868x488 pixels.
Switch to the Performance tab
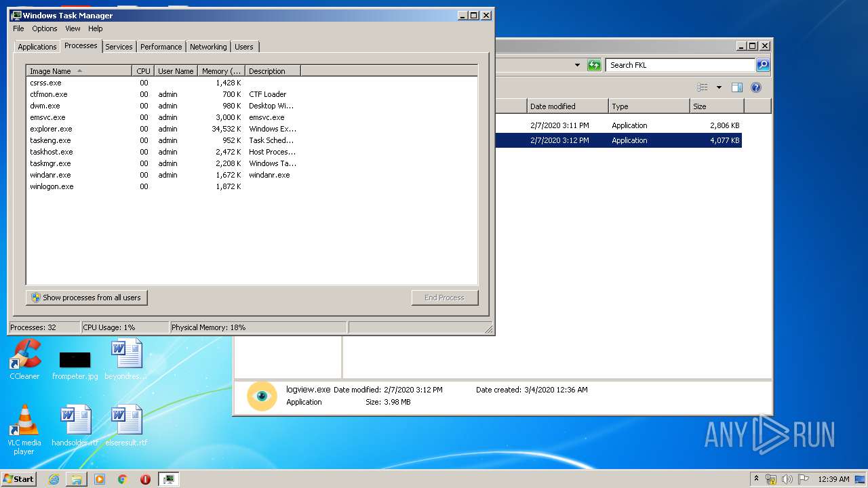pyautogui.click(x=161, y=47)
